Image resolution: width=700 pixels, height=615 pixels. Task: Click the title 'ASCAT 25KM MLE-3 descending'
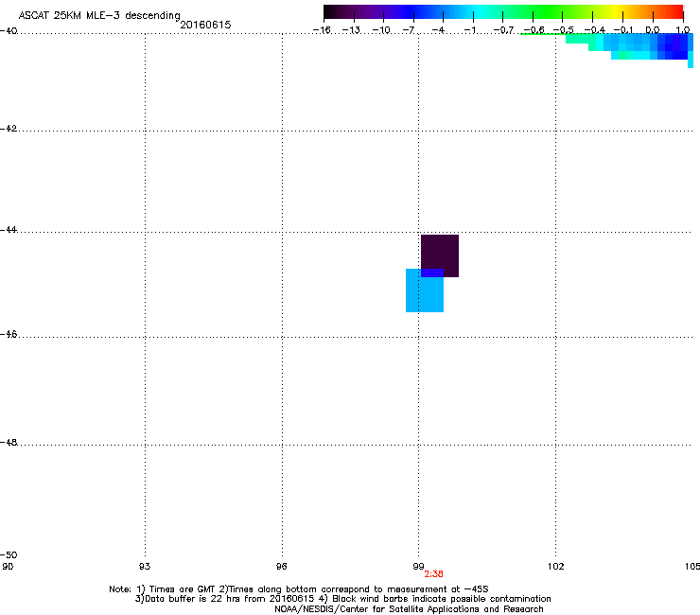click(x=99, y=16)
